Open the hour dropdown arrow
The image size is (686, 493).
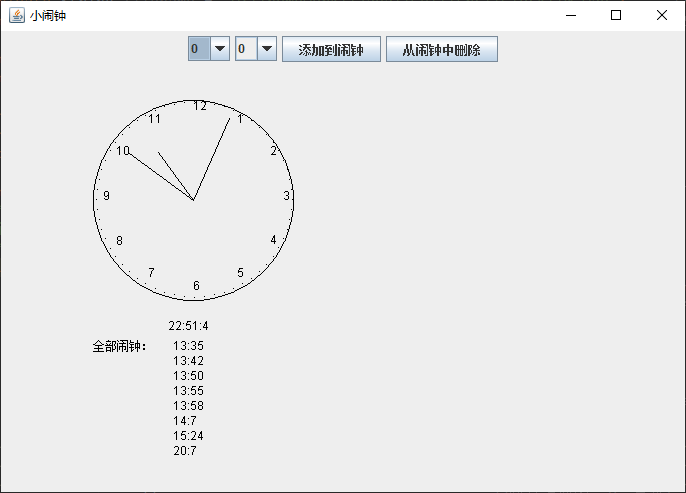(220, 49)
